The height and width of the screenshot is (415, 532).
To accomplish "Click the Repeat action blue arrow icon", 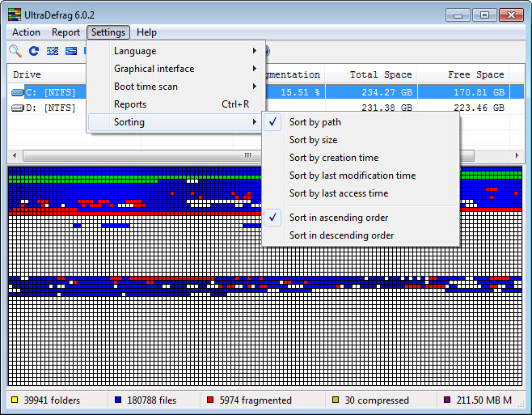I will (34, 51).
